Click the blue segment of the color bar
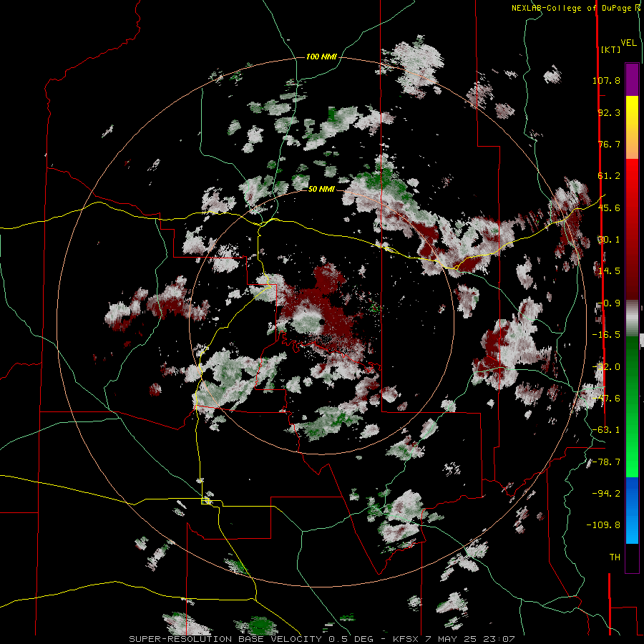The image size is (644, 644). (632, 510)
